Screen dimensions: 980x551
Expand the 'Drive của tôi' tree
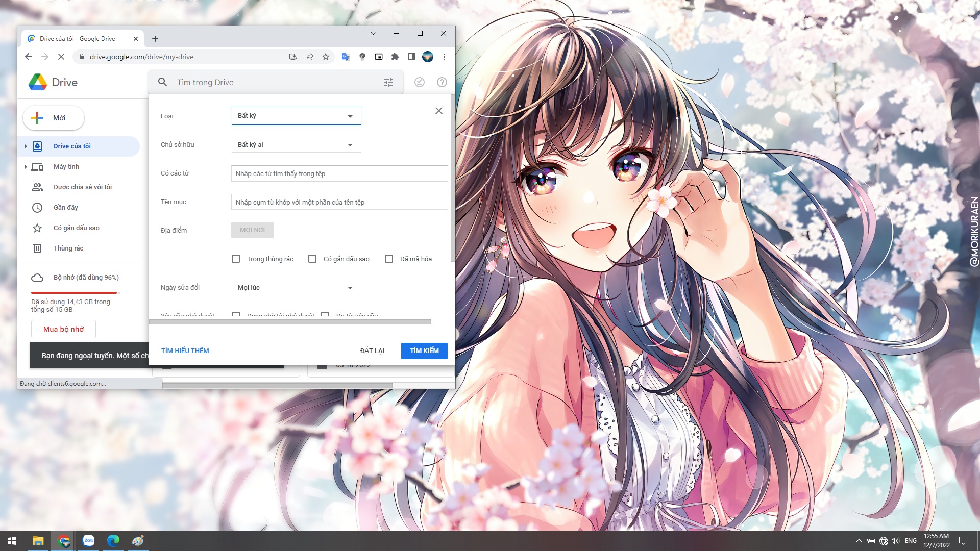(x=26, y=146)
